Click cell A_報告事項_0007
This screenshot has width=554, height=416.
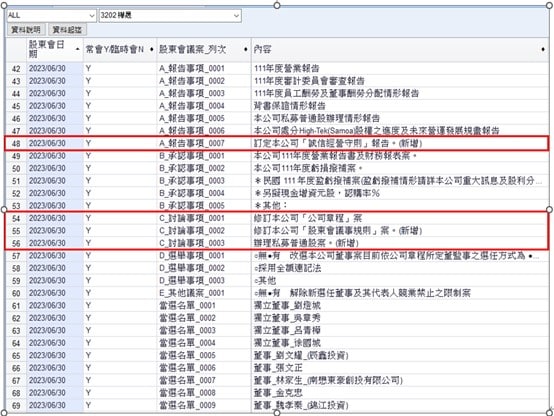tap(204, 143)
